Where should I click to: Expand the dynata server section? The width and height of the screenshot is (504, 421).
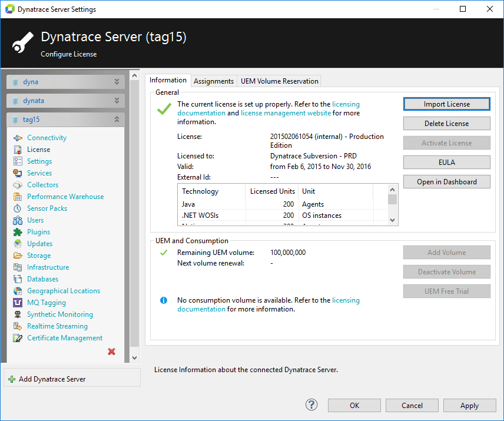pos(117,101)
